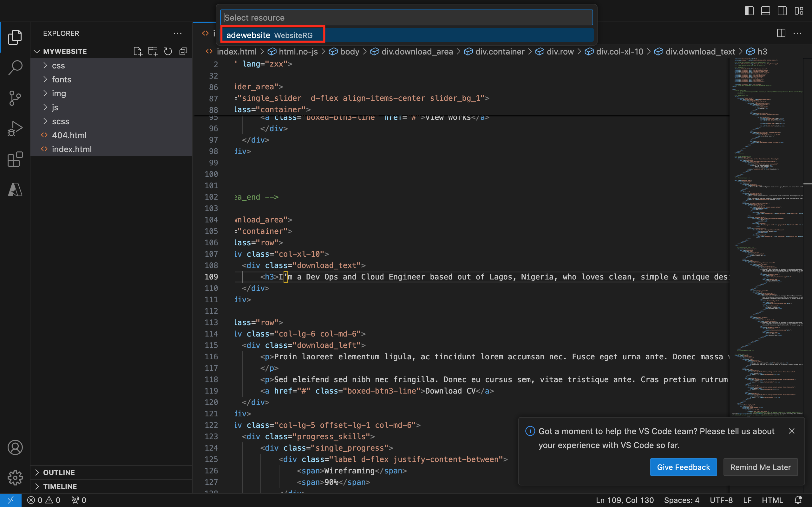Click the Refresh Explorer icon
The image size is (812, 507).
click(x=168, y=51)
